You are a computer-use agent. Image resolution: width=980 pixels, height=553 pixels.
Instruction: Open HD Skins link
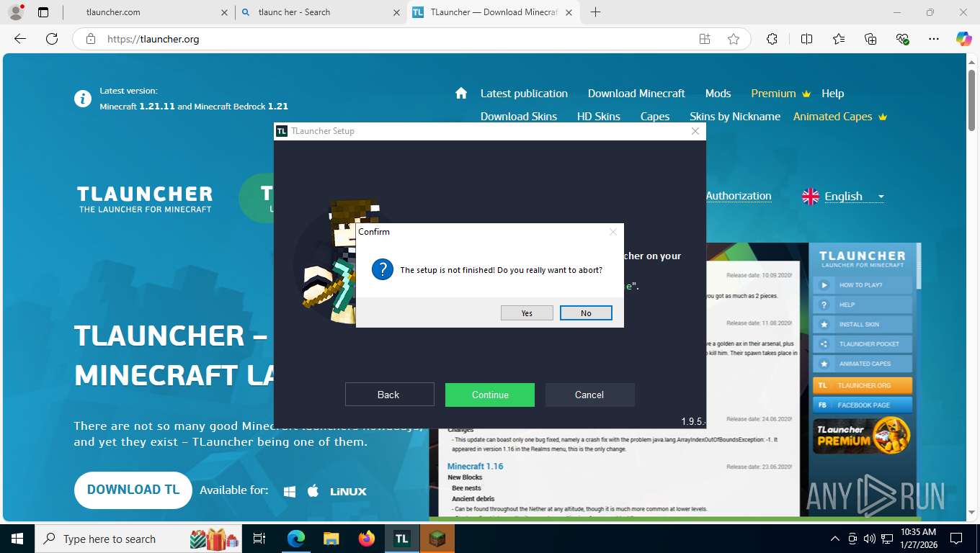coord(599,117)
